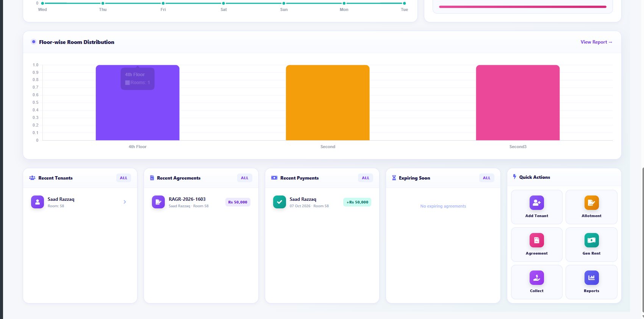Click the '07 Oct 2026 · Room 58' text

point(309,206)
